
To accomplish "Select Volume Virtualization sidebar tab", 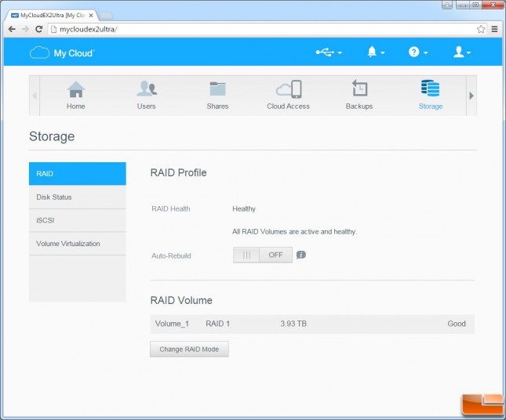I will pos(78,244).
